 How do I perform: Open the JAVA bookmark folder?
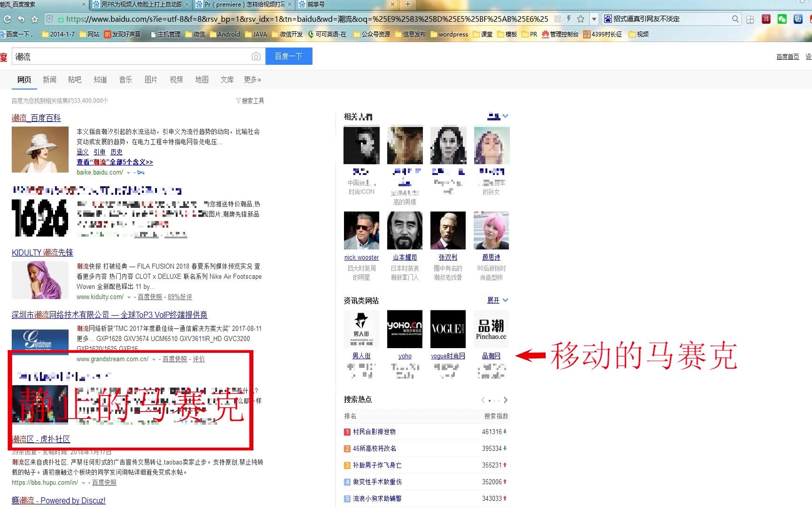(x=256, y=34)
